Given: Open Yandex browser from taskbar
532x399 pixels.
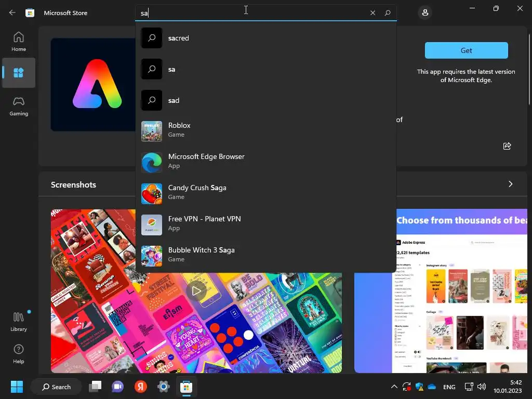Looking at the screenshot, I should coord(140,387).
